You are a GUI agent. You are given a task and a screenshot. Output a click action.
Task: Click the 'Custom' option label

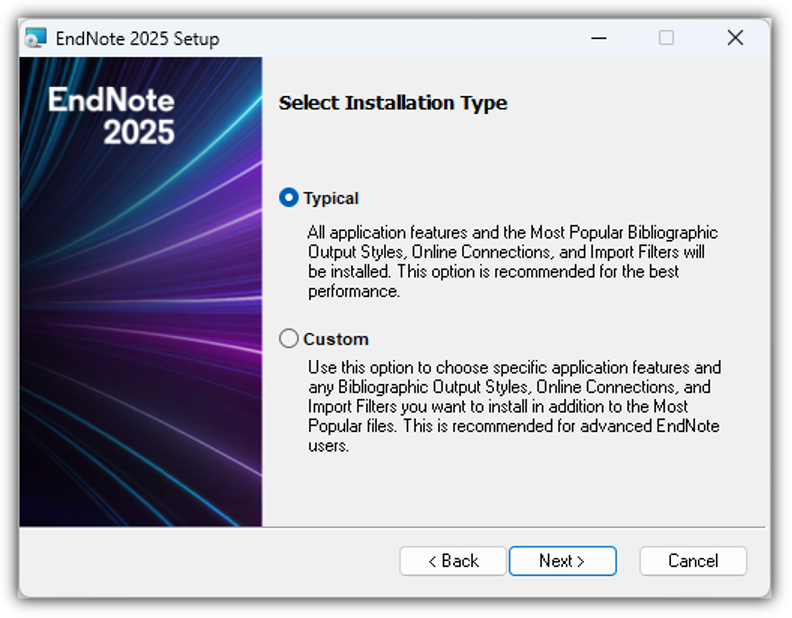[x=336, y=339]
